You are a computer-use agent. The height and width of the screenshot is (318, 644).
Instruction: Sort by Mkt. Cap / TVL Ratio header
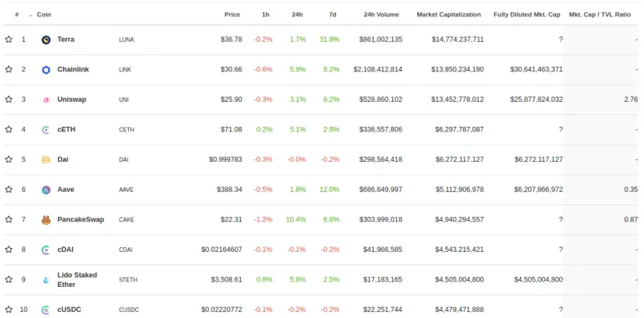point(600,14)
